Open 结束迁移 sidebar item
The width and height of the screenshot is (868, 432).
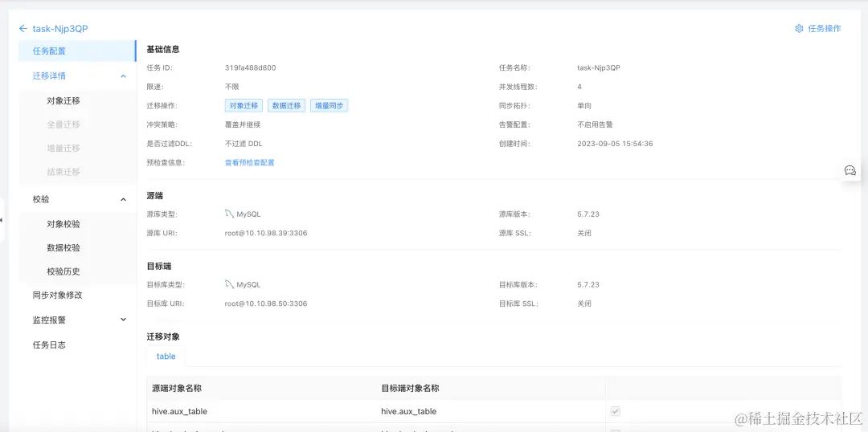[63, 172]
